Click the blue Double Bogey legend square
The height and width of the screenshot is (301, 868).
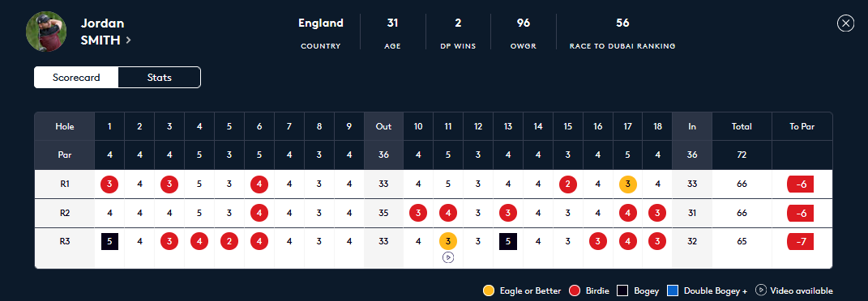[673, 290]
